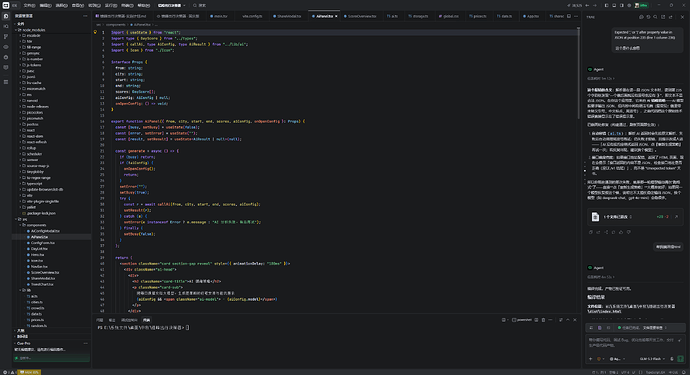This screenshot has width=690, height=375.
Task: Click thumbs down on agent response
Action: pos(628,232)
